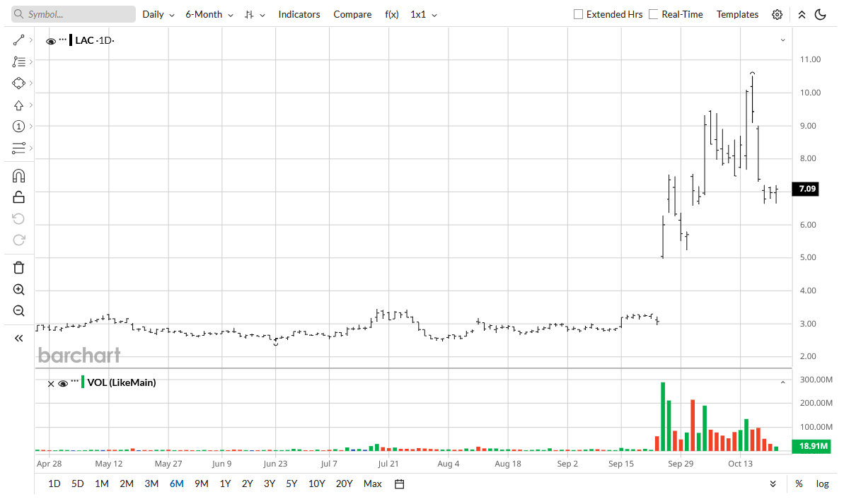Open the 1x1 grid layout dropdown

(424, 15)
